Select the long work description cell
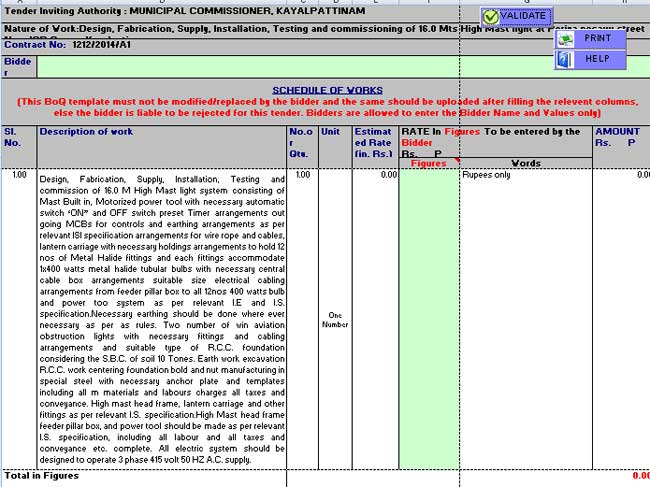The image size is (650, 487). [x=162, y=319]
